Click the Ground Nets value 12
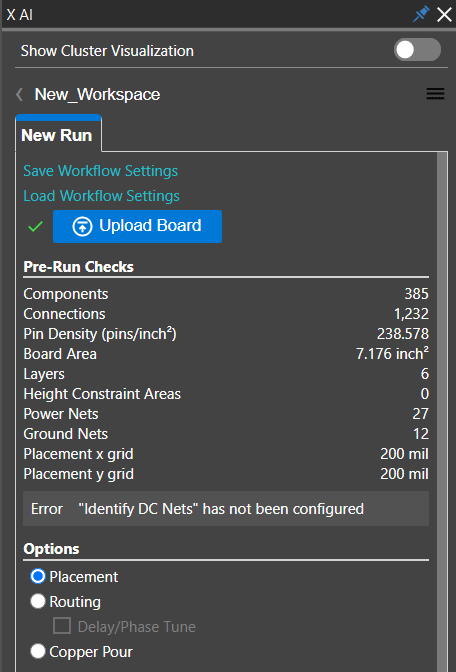456x672 pixels. pos(421,434)
